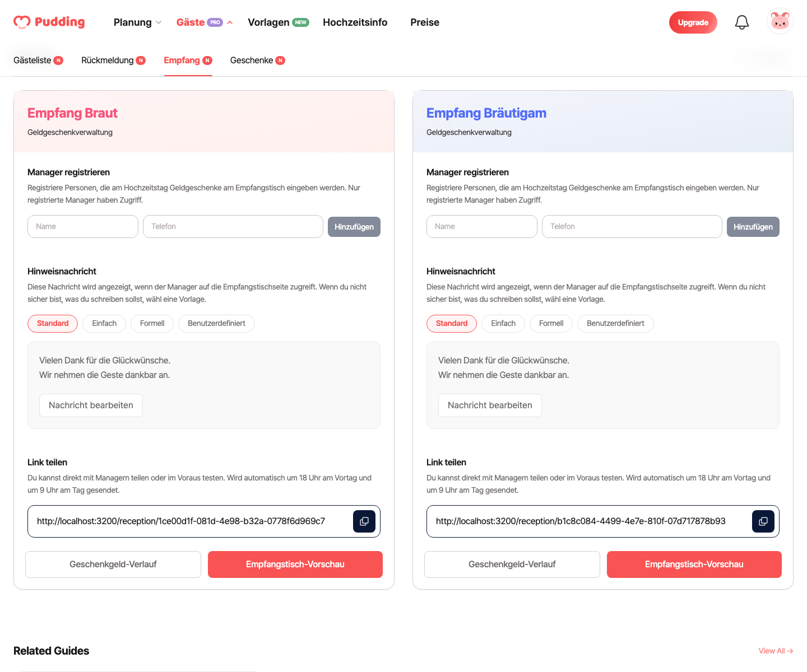Click the Bräutigam reception URL text
Screen dimensions: 807x672
point(581,521)
